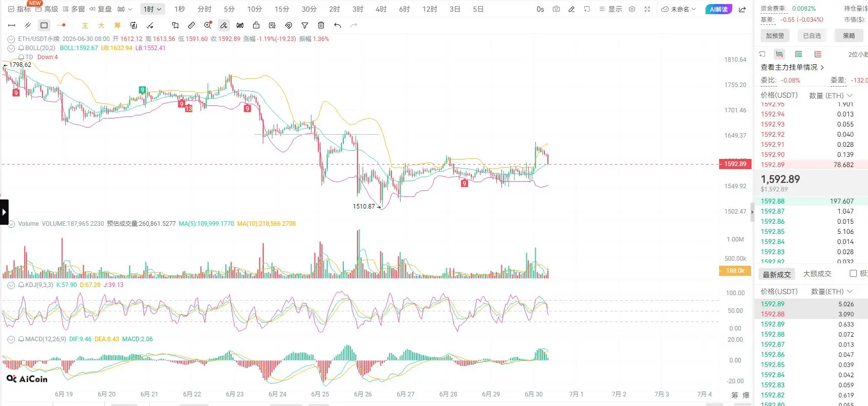Show sell orders only view icon
This screenshot has height=406, width=868.
click(x=818, y=54)
